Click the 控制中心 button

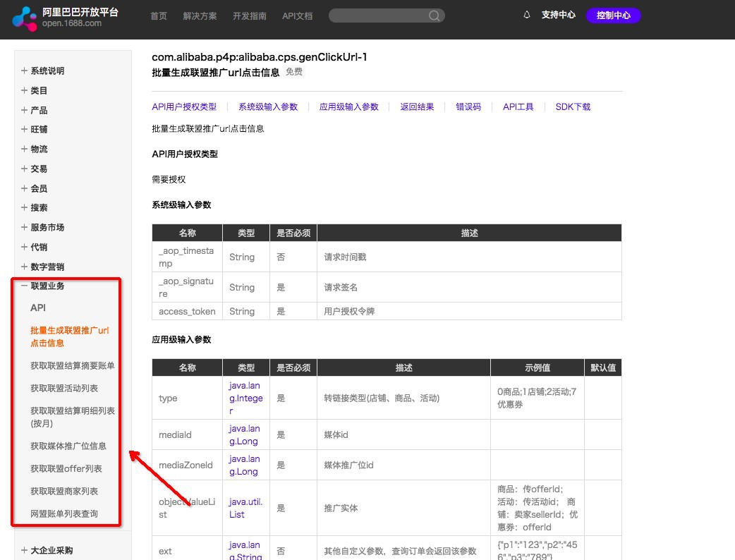(x=613, y=16)
